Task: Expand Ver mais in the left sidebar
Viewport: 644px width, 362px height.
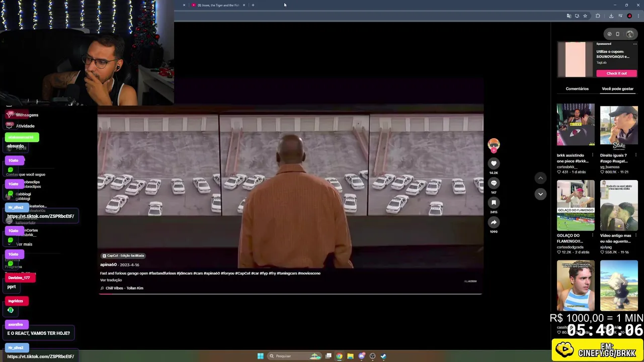Action: [24, 244]
